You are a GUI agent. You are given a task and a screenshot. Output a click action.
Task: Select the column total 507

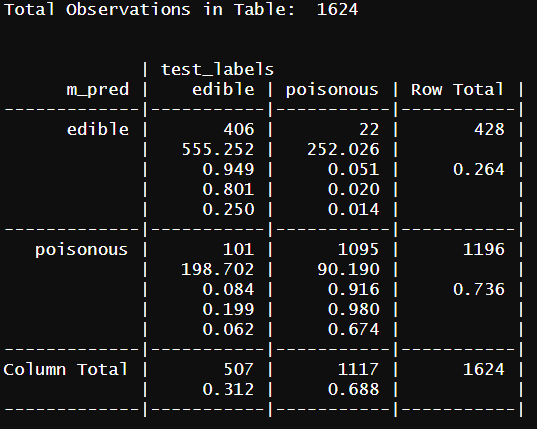pyautogui.click(x=239, y=369)
